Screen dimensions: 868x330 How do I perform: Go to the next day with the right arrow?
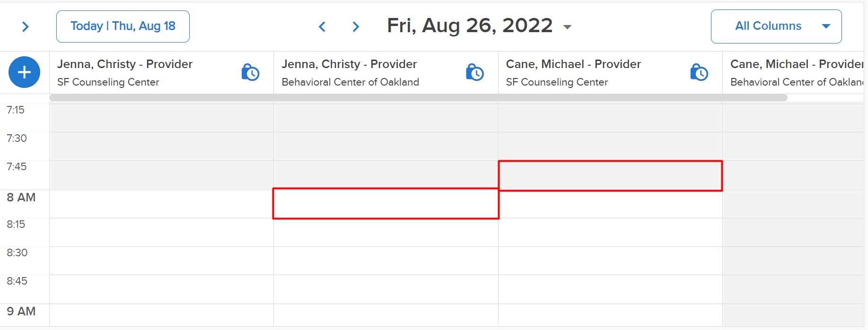click(356, 26)
